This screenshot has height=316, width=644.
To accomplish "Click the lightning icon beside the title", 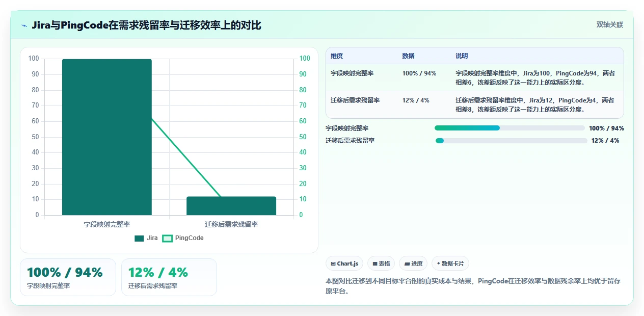I will coord(24,25).
